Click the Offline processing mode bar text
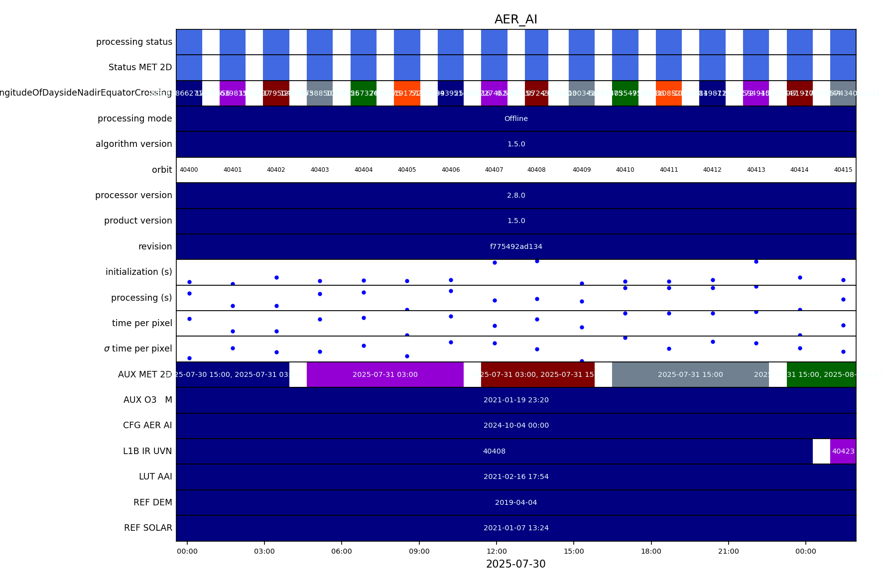 516,118
